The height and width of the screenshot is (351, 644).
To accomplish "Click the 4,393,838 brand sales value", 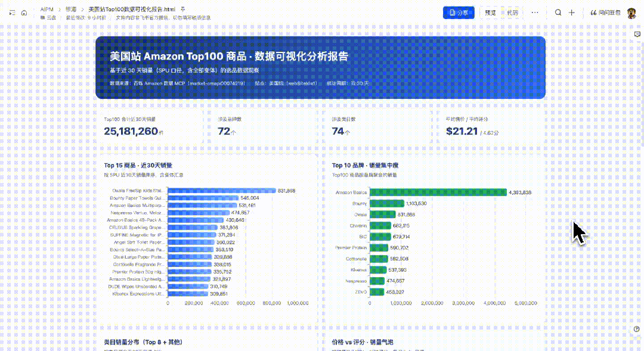I will (x=520, y=192).
